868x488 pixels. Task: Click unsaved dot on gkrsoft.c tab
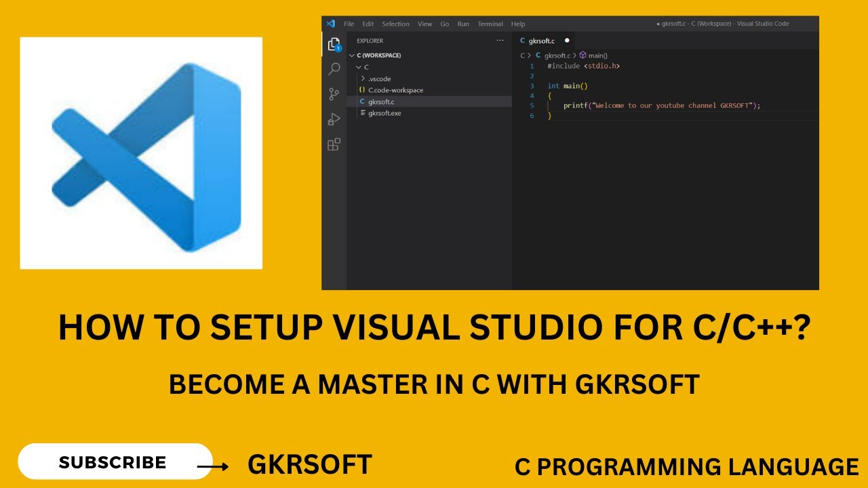coord(567,41)
